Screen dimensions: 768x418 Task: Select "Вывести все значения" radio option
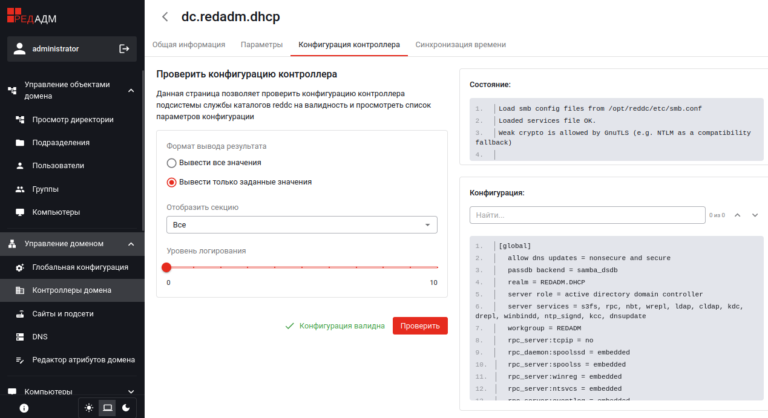click(172, 162)
